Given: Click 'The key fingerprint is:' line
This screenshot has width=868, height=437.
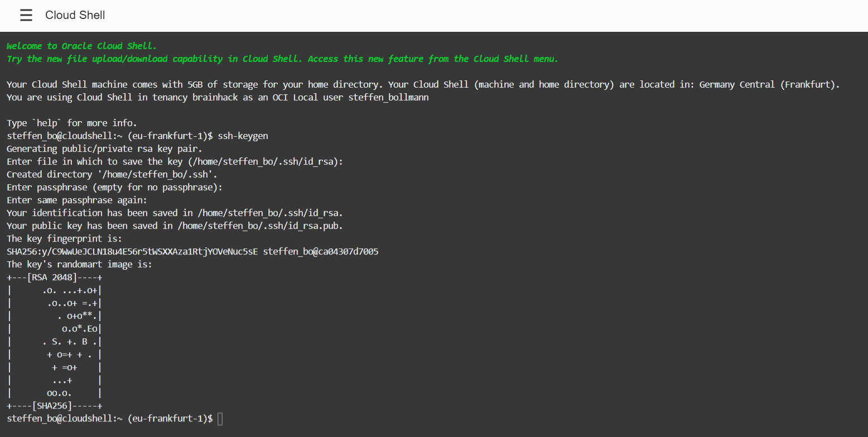Looking at the screenshot, I should coord(64,238).
